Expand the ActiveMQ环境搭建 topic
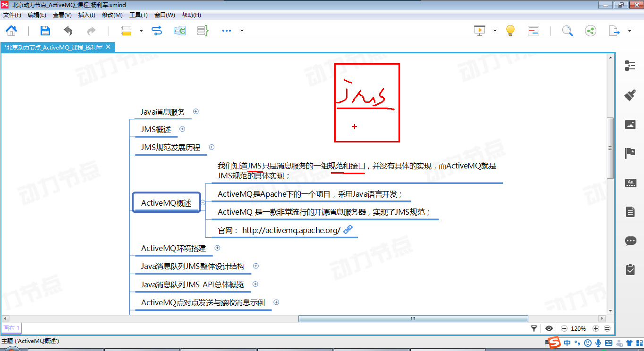The image size is (644, 351). click(x=217, y=248)
